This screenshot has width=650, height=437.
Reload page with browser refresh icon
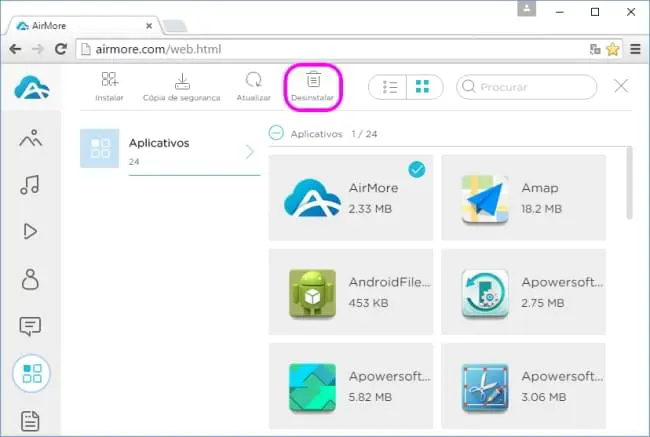point(61,49)
